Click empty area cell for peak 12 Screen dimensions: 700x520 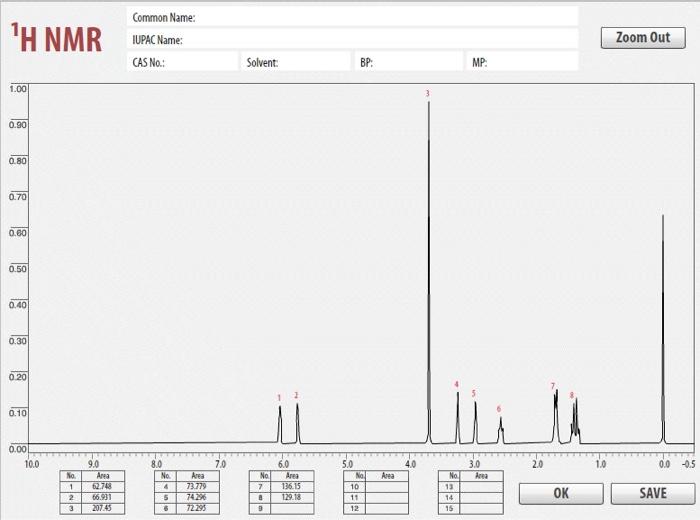pos(387,508)
